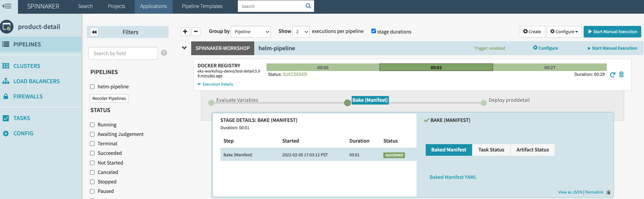Collapse the helm-pipeline group chevron
The width and height of the screenshot is (644, 199).
tap(184, 48)
